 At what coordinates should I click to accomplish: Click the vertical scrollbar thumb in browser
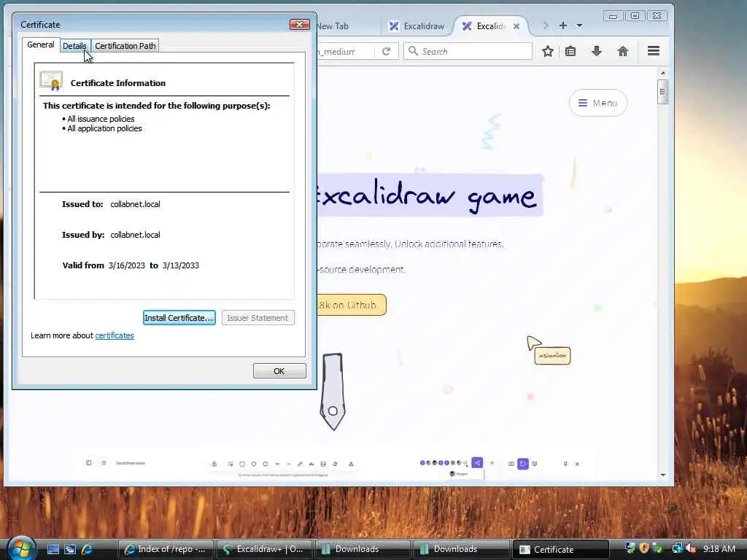(x=662, y=92)
